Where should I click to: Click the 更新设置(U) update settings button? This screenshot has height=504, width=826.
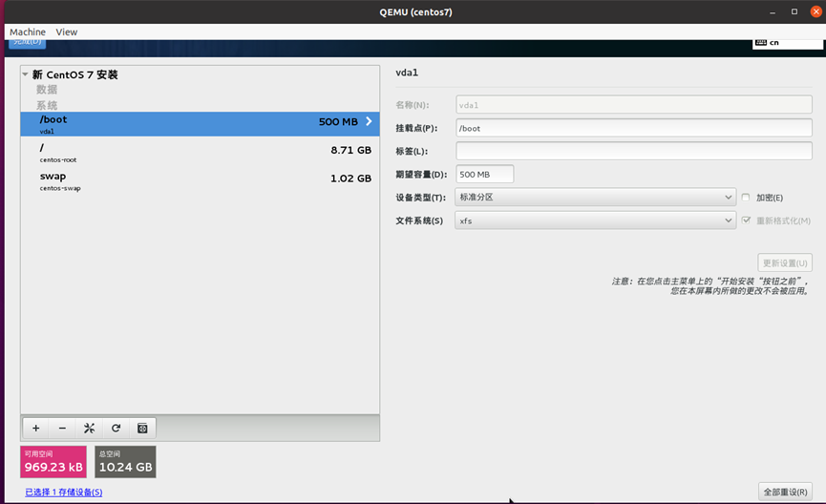point(785,262)
